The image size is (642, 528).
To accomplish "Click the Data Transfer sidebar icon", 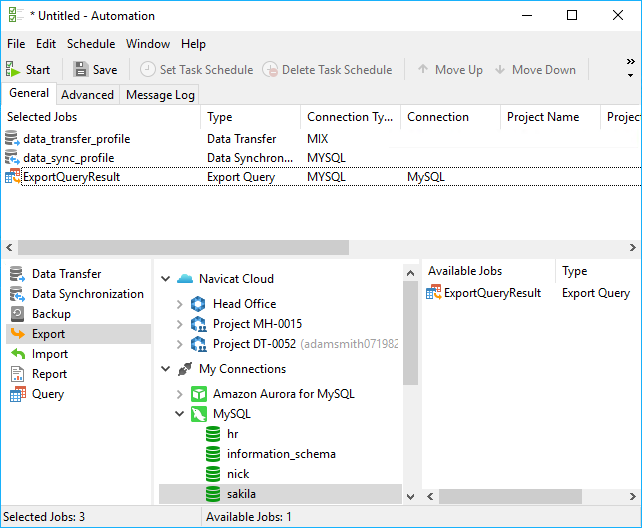I will tap(17, 273).
